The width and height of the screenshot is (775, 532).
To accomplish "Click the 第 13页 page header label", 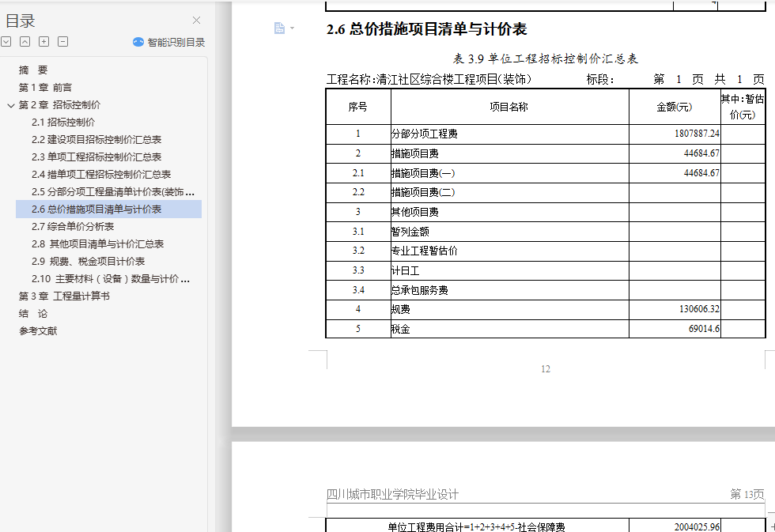I will click(x=747, y=495).
